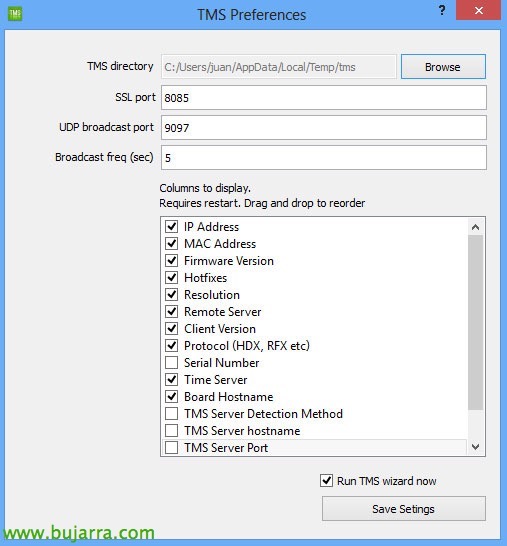The height and width of the screenshot is (546, 507).
Task: Select the Broadcast freq input field
Action: coord(323,158)
